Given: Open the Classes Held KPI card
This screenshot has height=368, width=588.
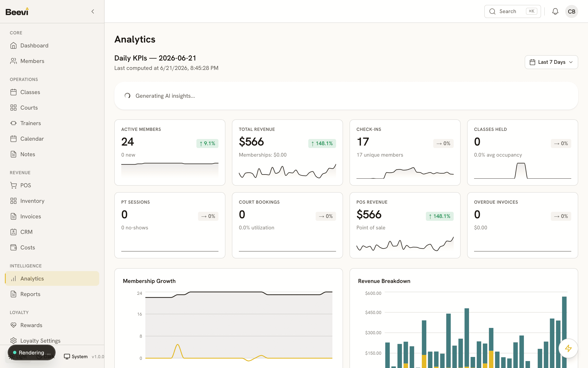Looking at the screenshot, I should pos(522,152).
